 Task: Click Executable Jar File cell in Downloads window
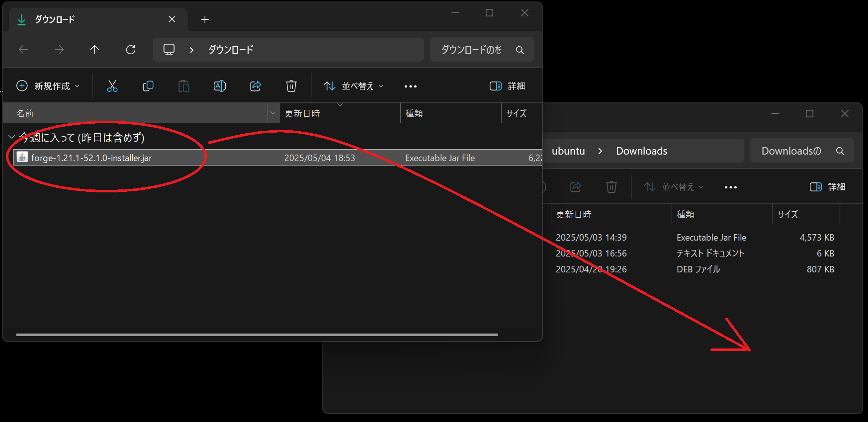pos(711,238)
